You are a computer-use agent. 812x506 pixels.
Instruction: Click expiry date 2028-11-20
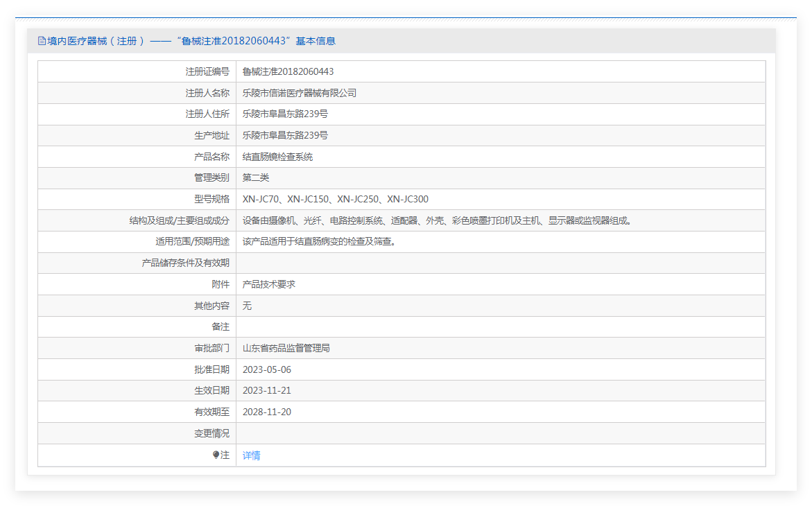coord(267,412)
